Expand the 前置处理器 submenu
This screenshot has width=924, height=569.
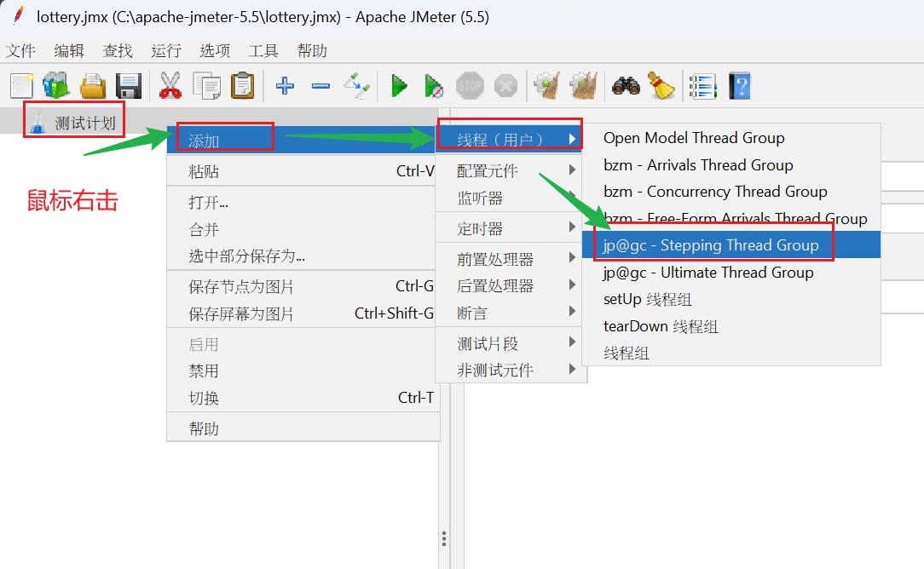(510, 259)
